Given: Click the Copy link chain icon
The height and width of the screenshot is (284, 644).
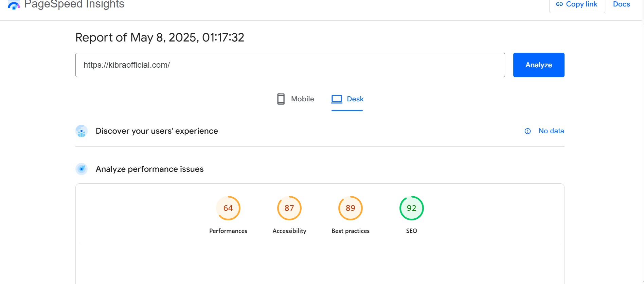Looking at the screenshot, I should [x=559, y=4].
